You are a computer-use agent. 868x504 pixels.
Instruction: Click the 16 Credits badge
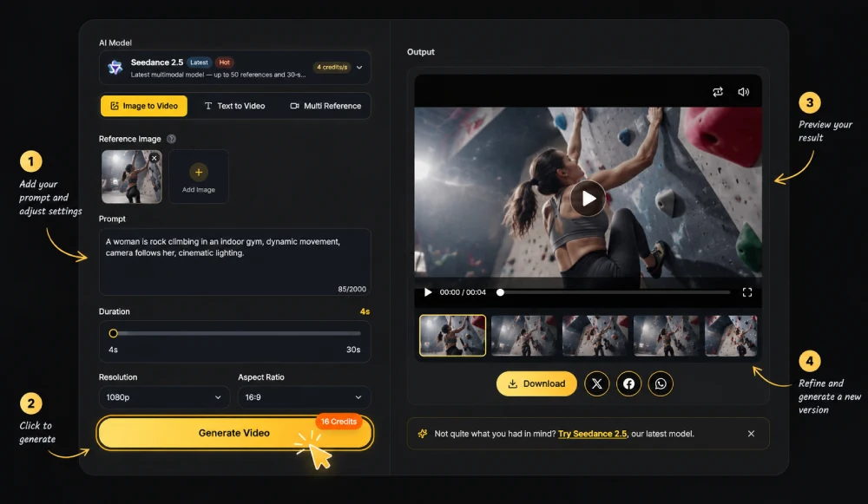coord(339,422)
